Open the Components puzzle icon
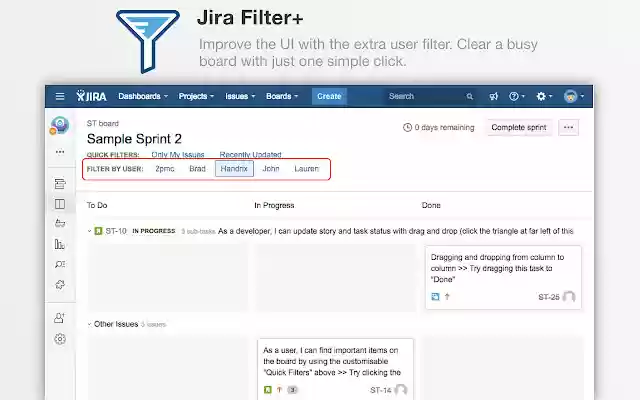 [60, 284]
